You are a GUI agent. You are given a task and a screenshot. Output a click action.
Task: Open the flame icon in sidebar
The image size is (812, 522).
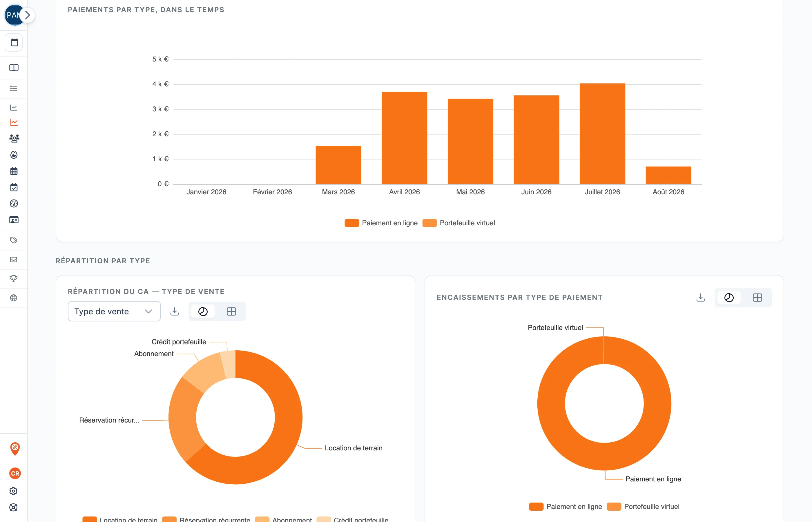[x=14, y=155]
